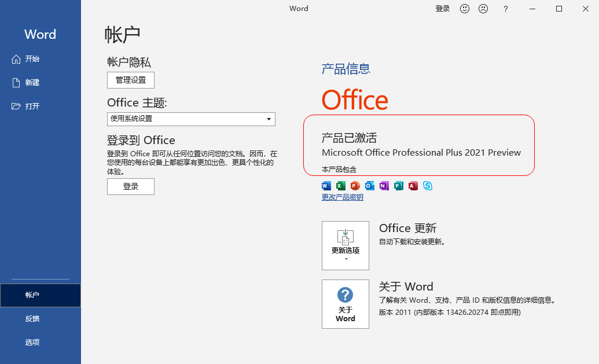
Task: Click the 登录 sign-in button
Action: [x=130, y=186]
